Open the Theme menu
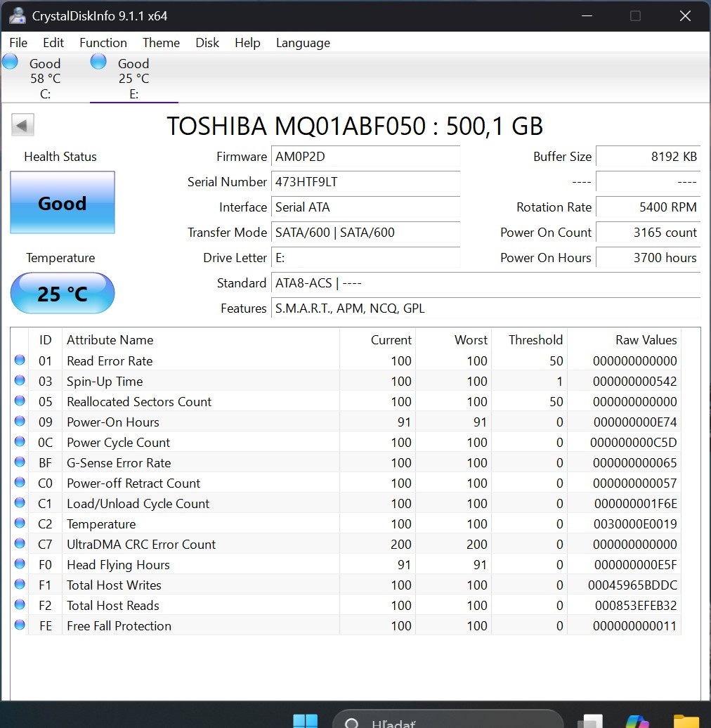The width and height of the screenshot is (711, 728). click(x=160, y=43)
